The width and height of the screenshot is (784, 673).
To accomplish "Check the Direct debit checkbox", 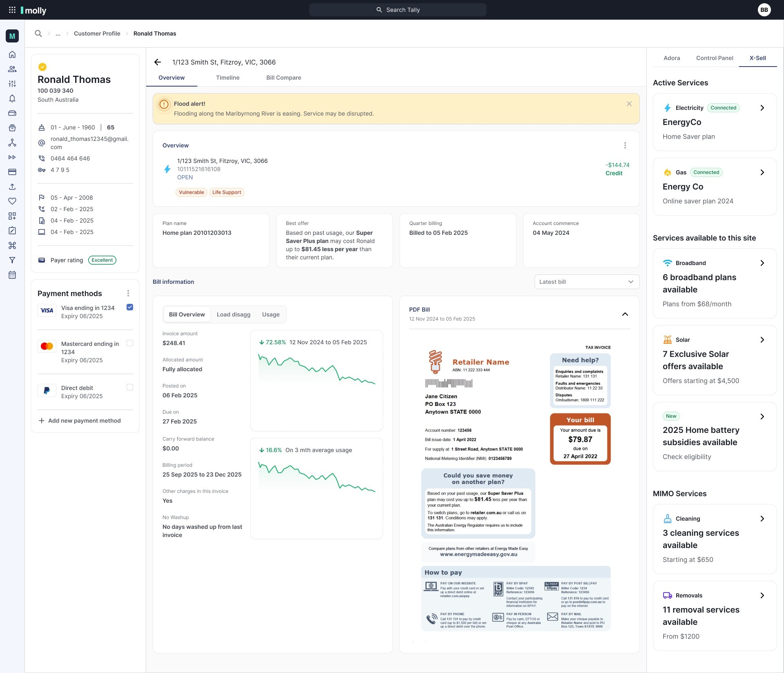I will pos(130,387).
